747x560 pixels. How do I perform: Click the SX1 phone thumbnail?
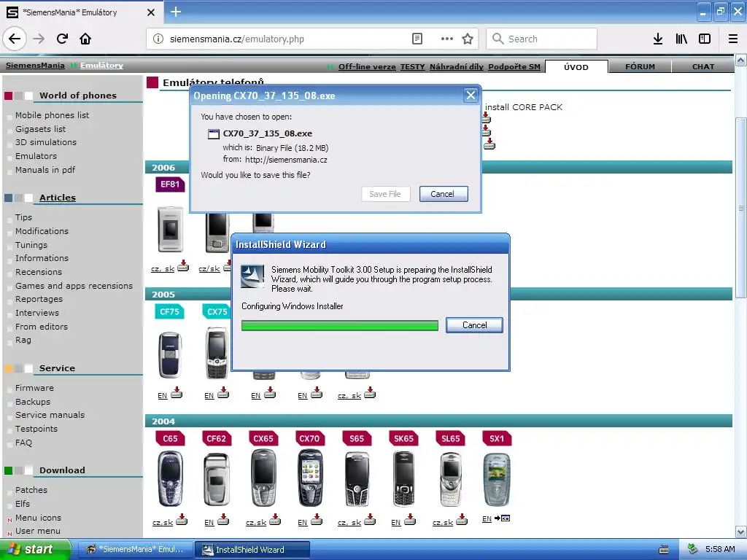[x=497, y=480]
